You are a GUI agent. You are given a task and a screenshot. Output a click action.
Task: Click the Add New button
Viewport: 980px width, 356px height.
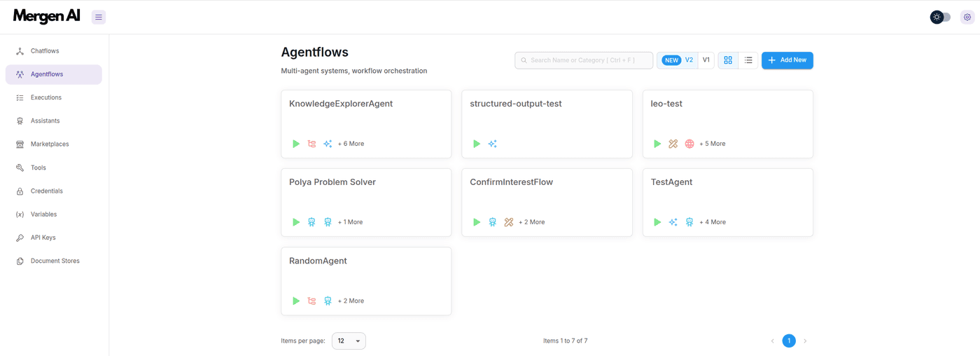click(x=787, y=60)
